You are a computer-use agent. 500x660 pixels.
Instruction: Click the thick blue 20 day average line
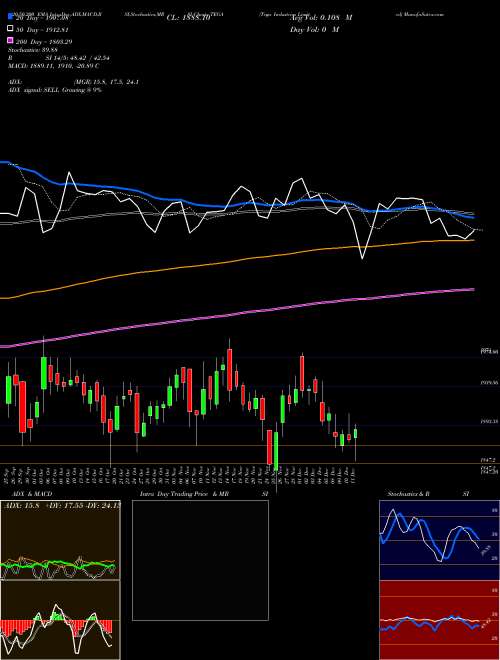point(237,205)
